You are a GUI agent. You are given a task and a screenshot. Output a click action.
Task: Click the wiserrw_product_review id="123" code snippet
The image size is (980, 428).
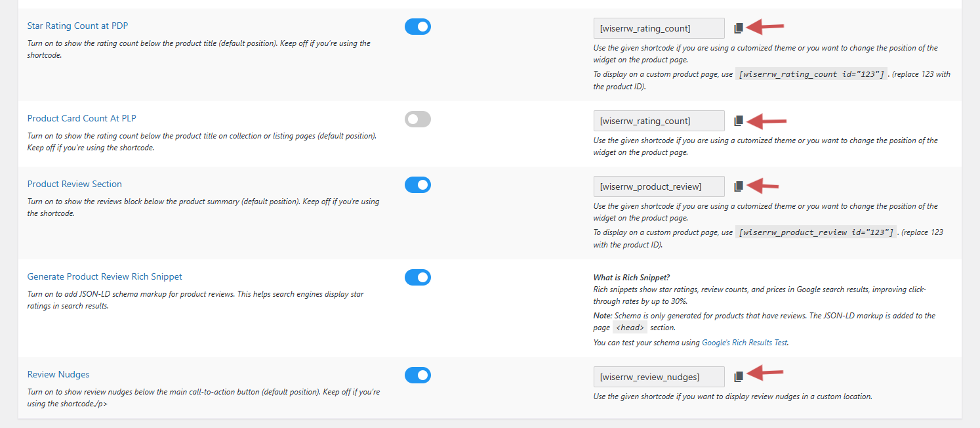click(x=816, y=232)
